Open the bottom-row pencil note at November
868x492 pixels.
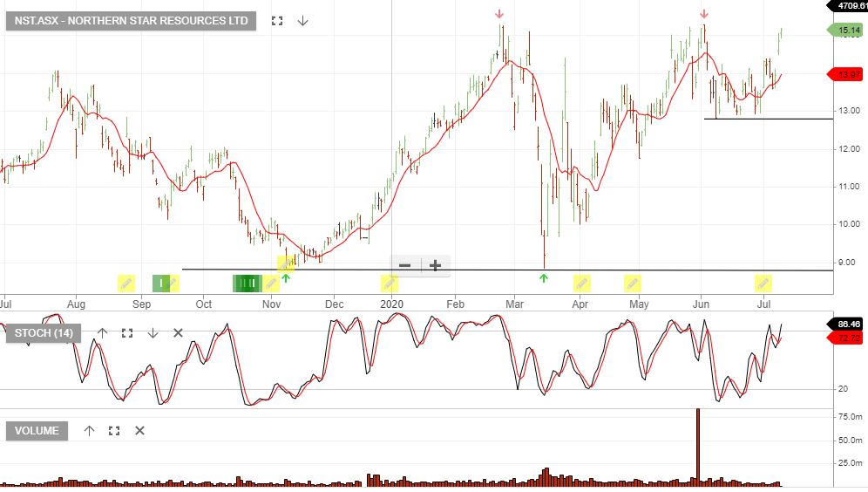[271, 284]
